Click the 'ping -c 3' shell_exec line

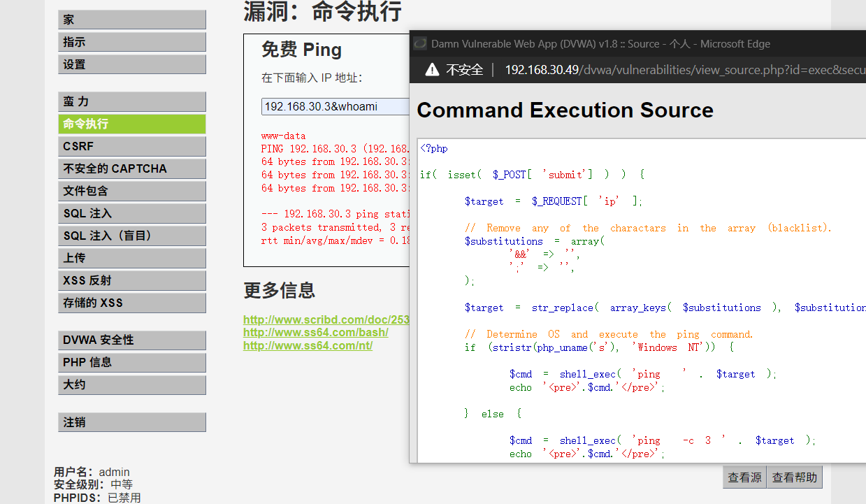pos(663,440)
